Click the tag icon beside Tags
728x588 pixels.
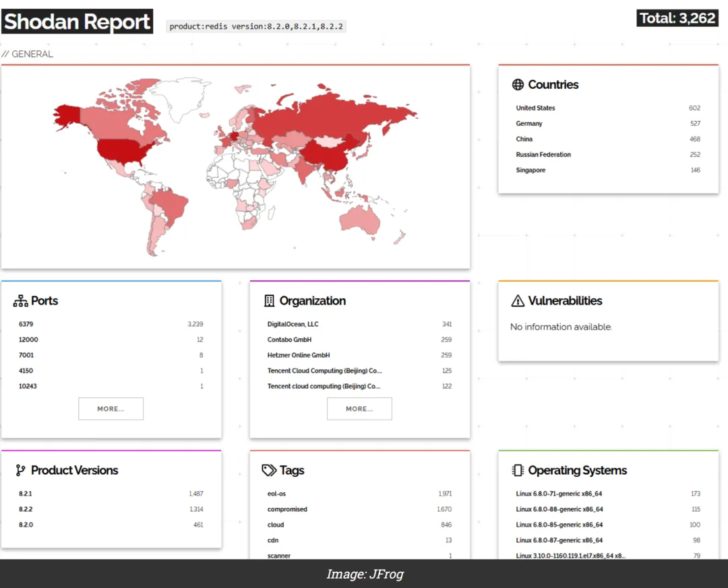269,471
